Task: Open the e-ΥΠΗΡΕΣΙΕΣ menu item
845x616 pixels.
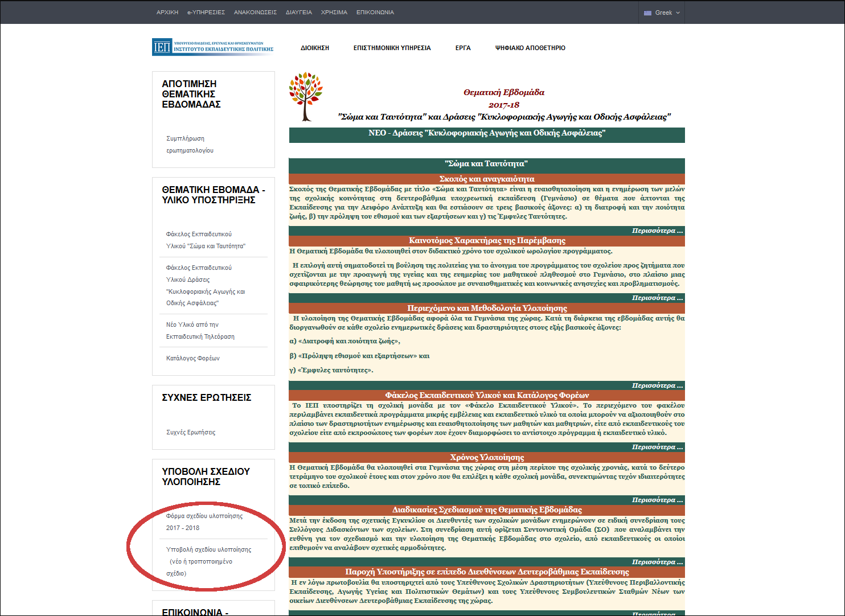Action: [x=206, y=13]
